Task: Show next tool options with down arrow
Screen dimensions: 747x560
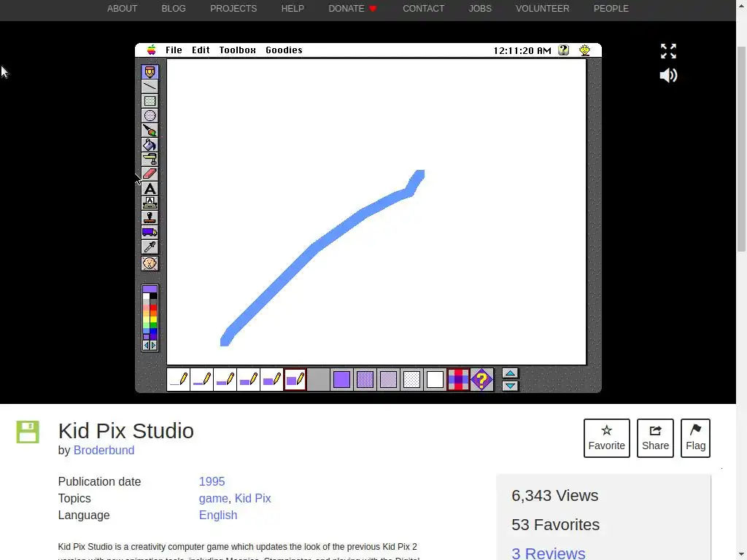Action: [510, 385]
